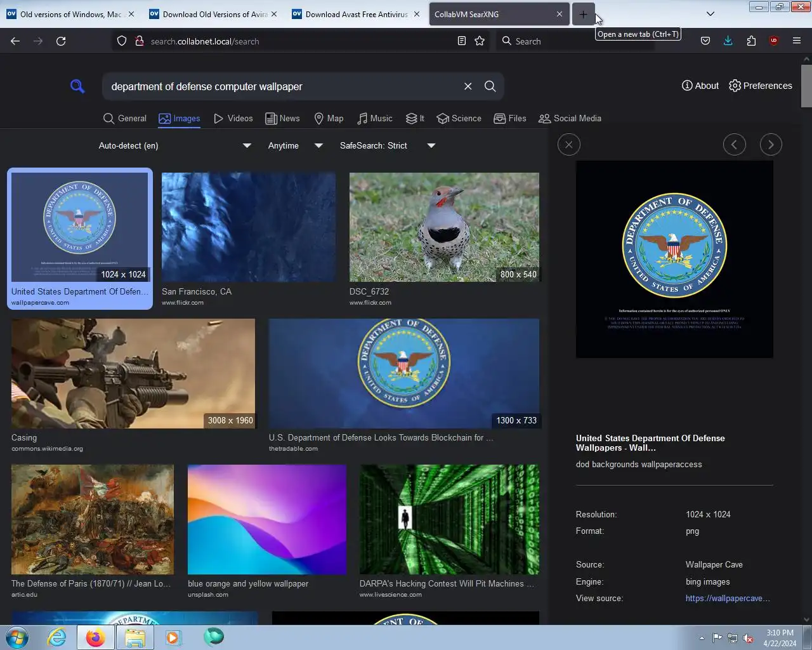
Task: Open the Windows Start menu
Action: pos(17,637)
